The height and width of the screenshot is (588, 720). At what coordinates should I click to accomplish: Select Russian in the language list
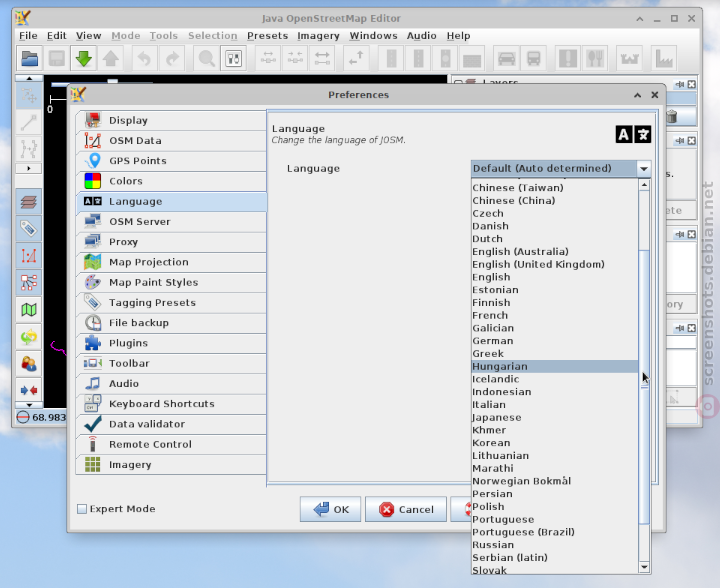555,545
